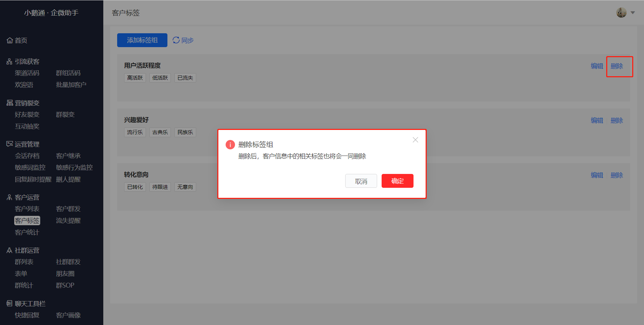The height and width of the screenshot is (325, 644).
Task: Click the red info icon in dialog
Action: [230, 144]
